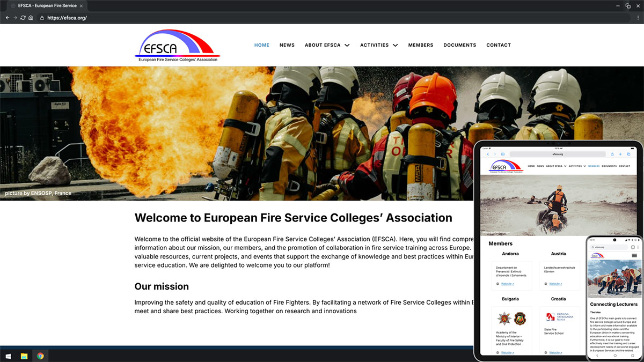Tap the tablet preview's new tab plus icon

point(620,154)
